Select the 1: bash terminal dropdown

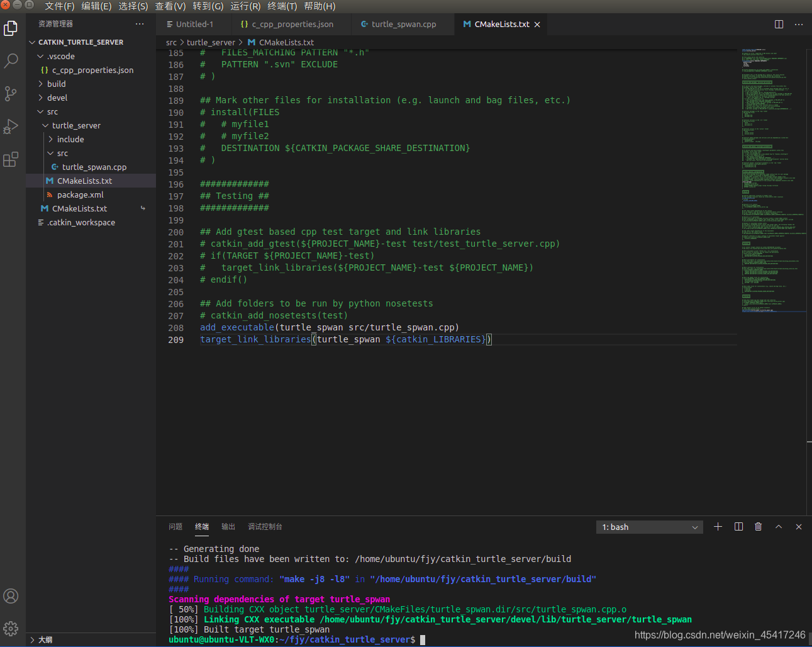650,527
